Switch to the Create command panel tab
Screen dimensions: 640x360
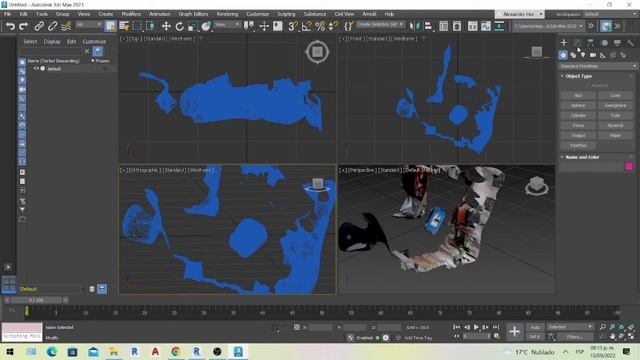[564, 42]
